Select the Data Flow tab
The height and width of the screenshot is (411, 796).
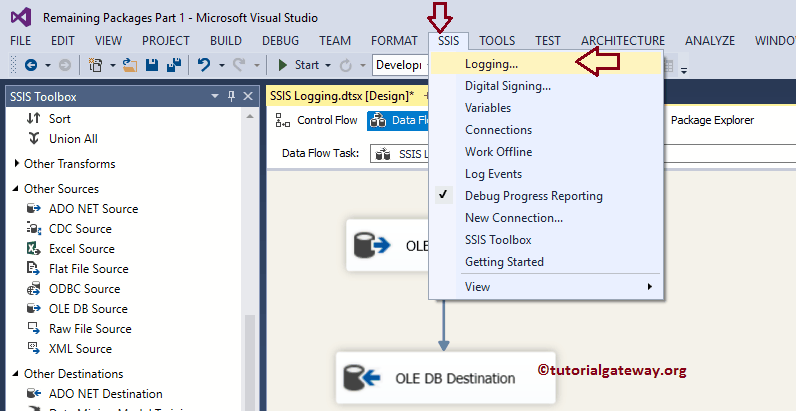point(399,121)
